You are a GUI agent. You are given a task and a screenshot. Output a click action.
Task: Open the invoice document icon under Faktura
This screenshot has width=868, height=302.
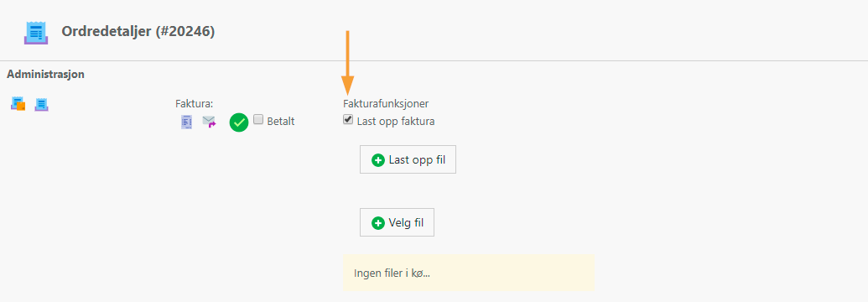pos(186,122)
